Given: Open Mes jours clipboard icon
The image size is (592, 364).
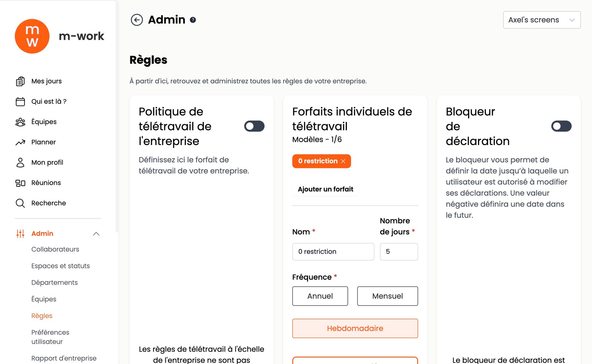Looking at the screenshot, I should [x=20, y=81].
